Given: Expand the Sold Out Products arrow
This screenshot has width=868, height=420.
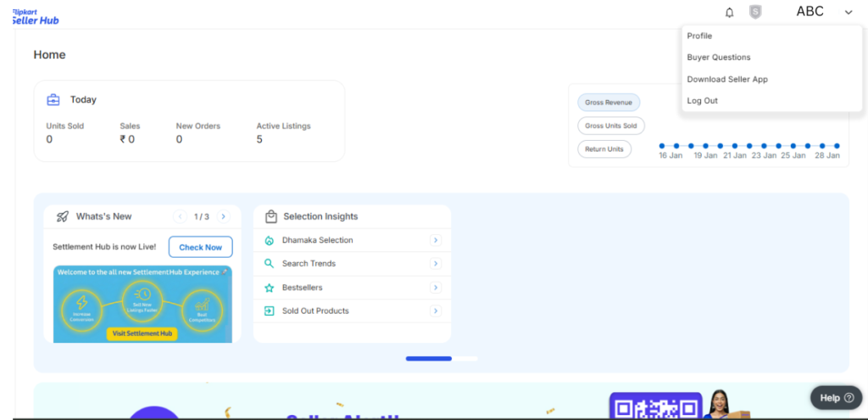Looking at the screenshot, I should coord(436,311).
